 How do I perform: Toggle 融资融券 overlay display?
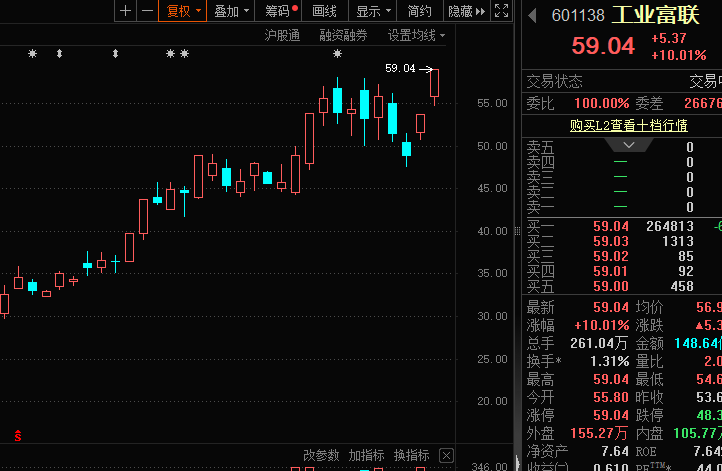pyautogui.click(x=343, y=35)
